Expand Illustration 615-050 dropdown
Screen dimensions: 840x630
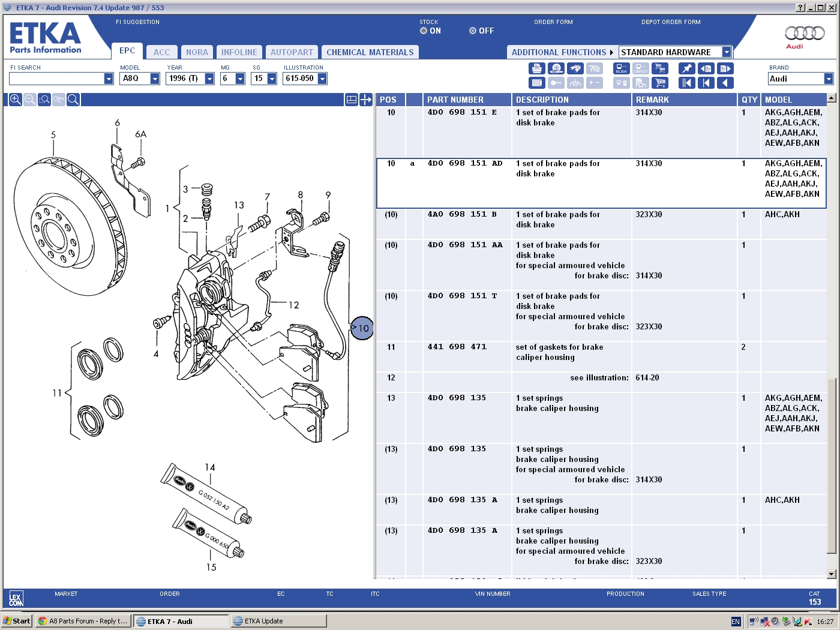(x=322, y=79)
